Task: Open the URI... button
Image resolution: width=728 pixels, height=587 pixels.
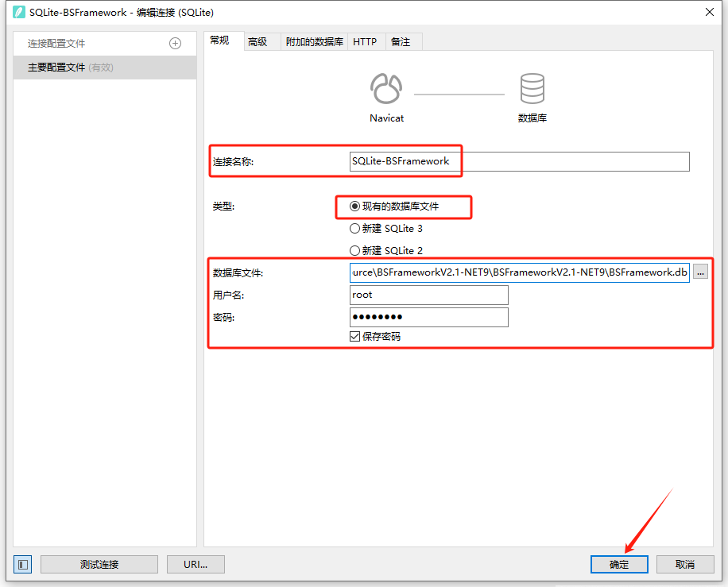Action: (x=196, y=564)
